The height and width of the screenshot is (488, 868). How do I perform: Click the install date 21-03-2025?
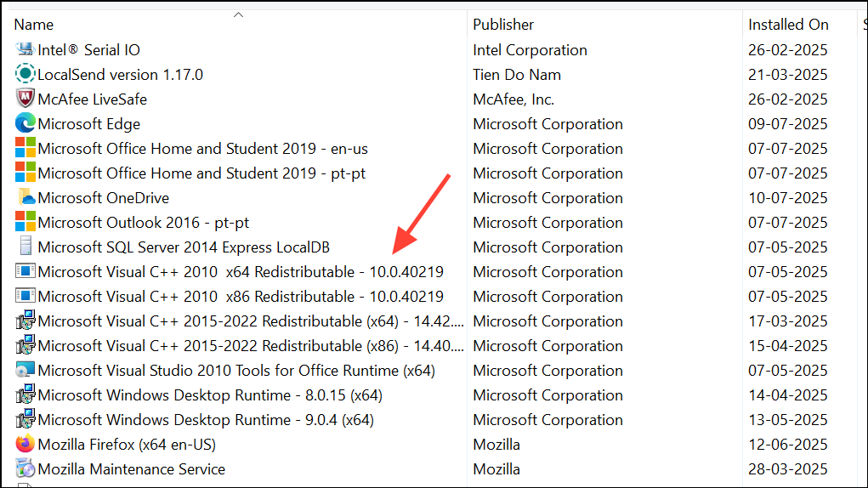coord(788,74)
